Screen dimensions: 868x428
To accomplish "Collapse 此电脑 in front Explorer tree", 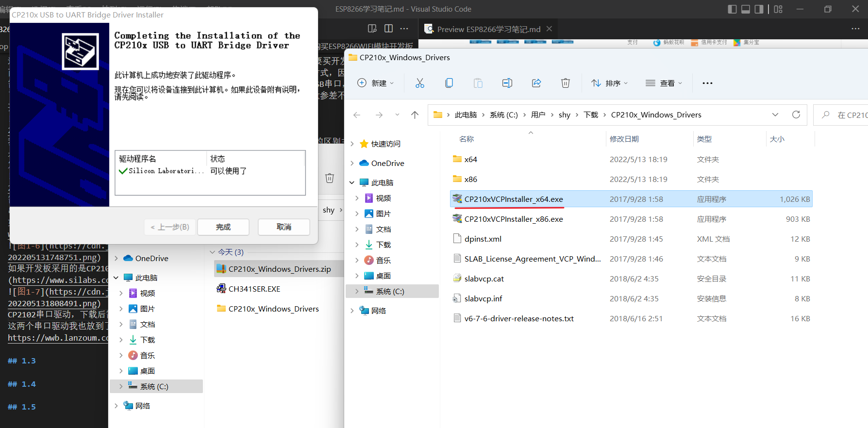I will click(x=352, y=182).
